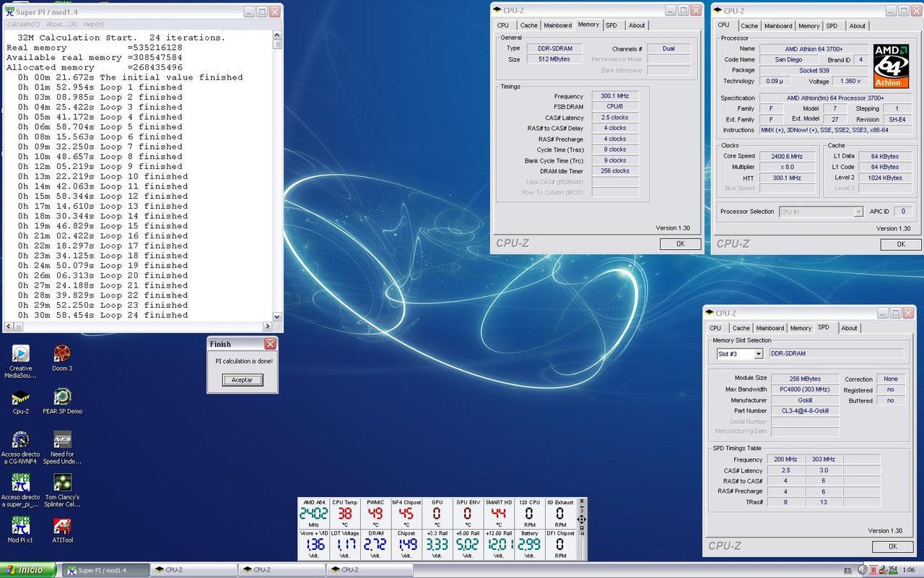The width and height of the screenshot is (924, 578).
Task: Open the Tom Clancy's Splinter Cell shortcut
Action: pyautogui.click(x=62, y=483)
